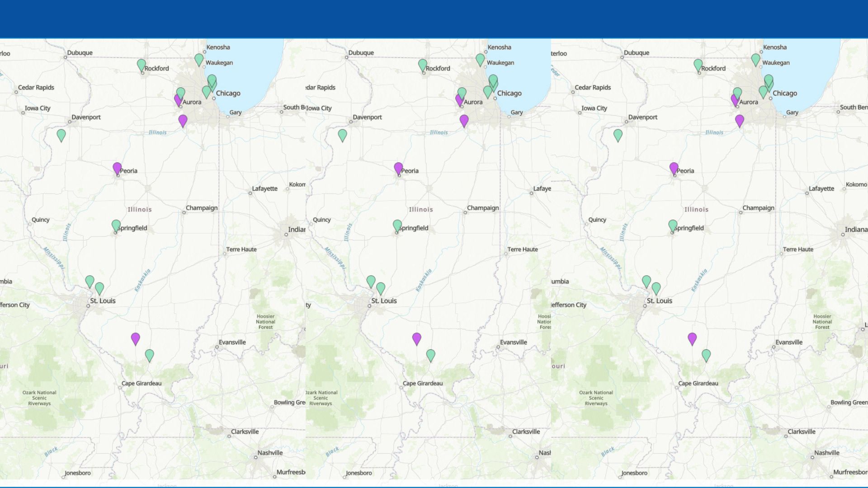Click 'Cape Girardeau' label on middle map

423,384
